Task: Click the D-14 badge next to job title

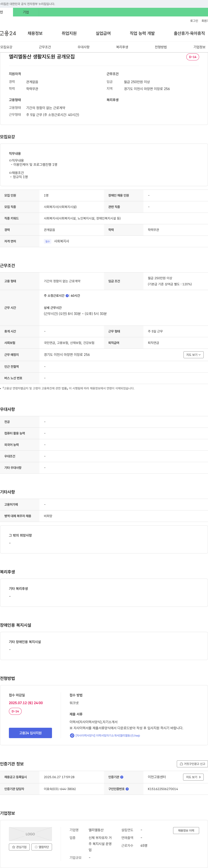Action: [x=192, y=57]
